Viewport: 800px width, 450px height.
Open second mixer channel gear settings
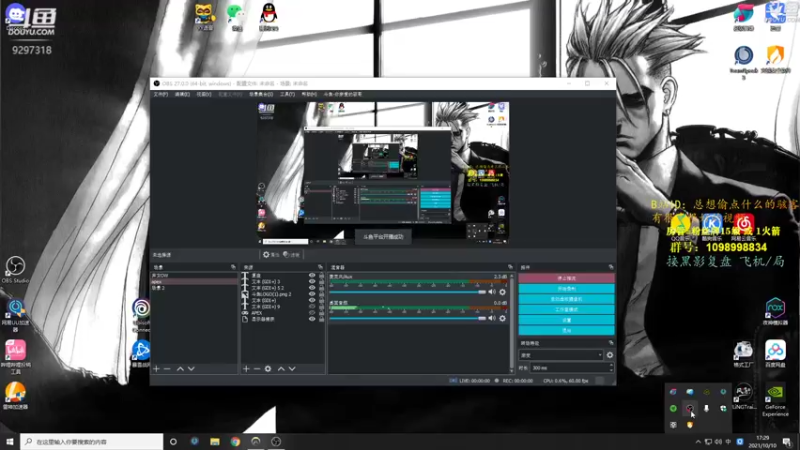pos(503,318)
